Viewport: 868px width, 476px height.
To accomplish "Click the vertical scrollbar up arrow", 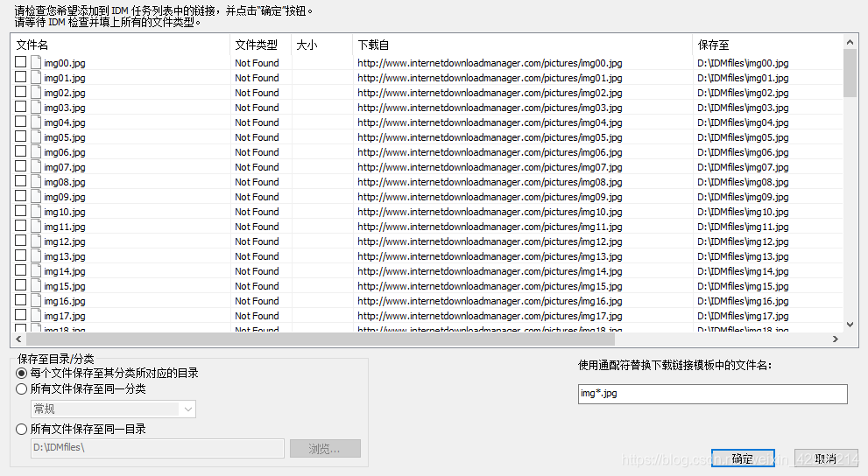I will (850, 42).
